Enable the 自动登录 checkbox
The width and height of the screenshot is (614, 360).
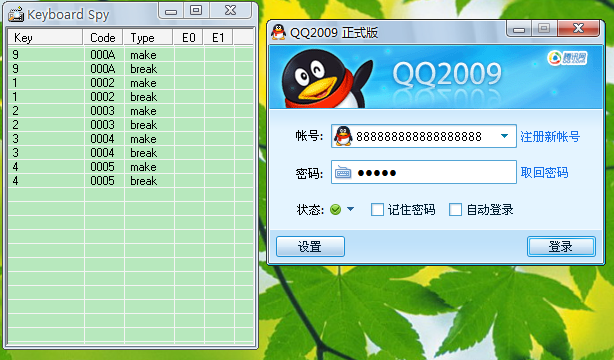[455, 210]
